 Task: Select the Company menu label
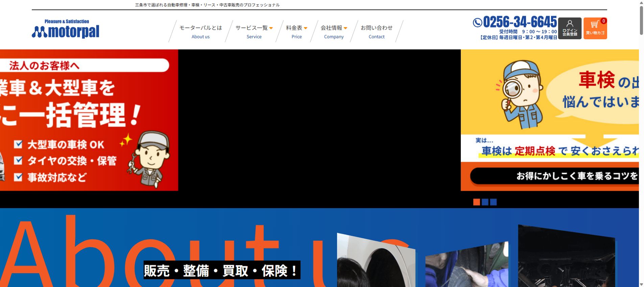pyautogui.click(x=334, y=37)
